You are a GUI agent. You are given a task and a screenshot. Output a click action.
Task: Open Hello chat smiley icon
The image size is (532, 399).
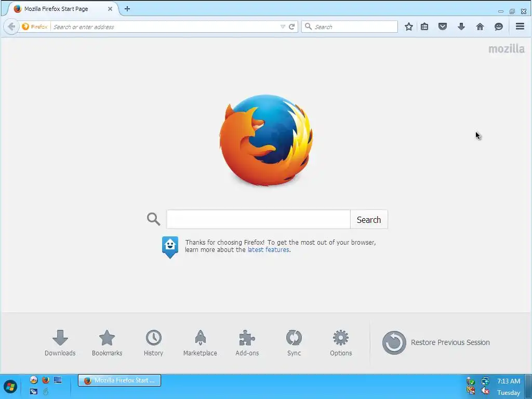[499, 26]
